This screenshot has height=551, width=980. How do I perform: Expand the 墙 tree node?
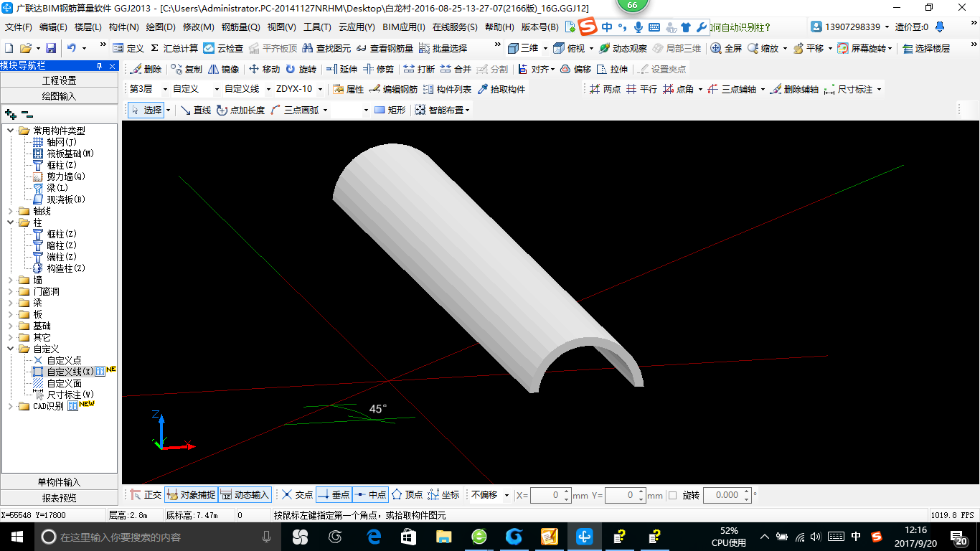(x=11, y=280)
